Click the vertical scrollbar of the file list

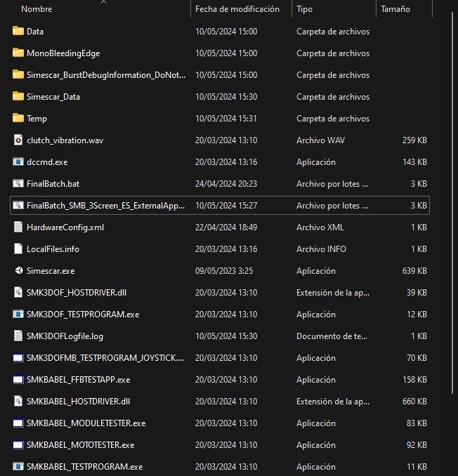point(453,204)
